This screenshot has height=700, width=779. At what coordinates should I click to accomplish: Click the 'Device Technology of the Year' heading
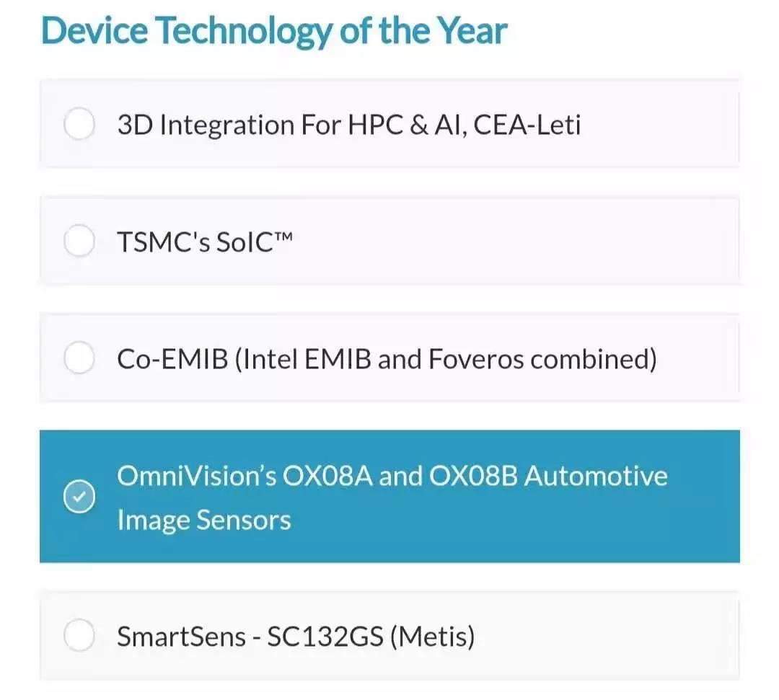(274, 30)
